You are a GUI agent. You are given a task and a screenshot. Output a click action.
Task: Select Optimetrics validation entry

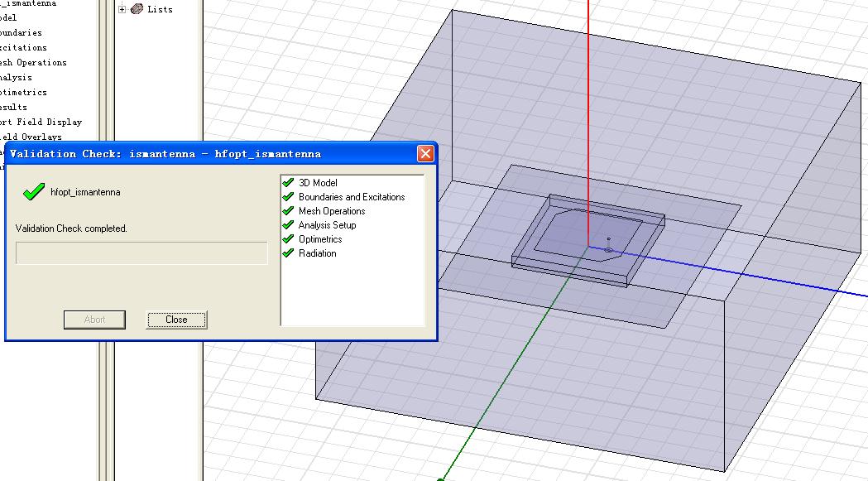point(320,239)
